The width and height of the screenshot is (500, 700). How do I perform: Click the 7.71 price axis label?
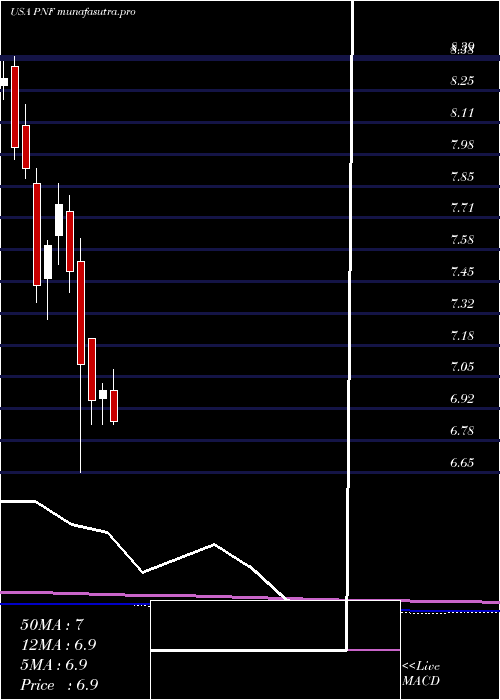[462, 208]
